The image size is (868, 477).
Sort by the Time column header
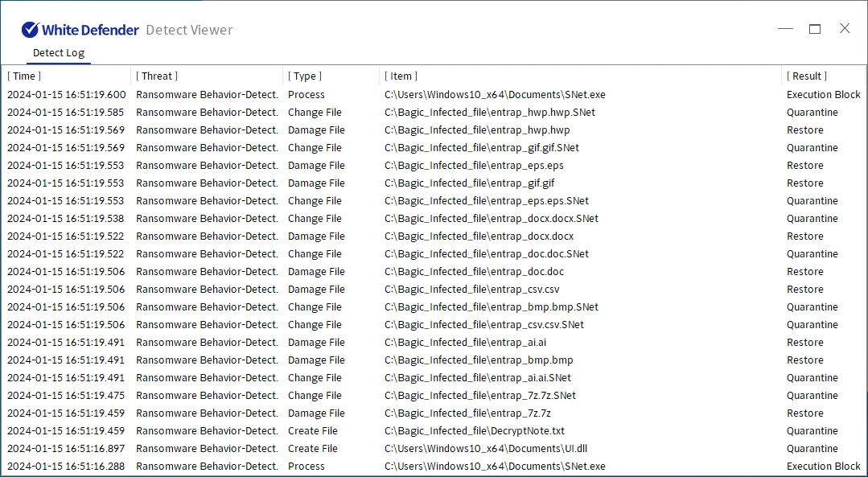(24, 76)
